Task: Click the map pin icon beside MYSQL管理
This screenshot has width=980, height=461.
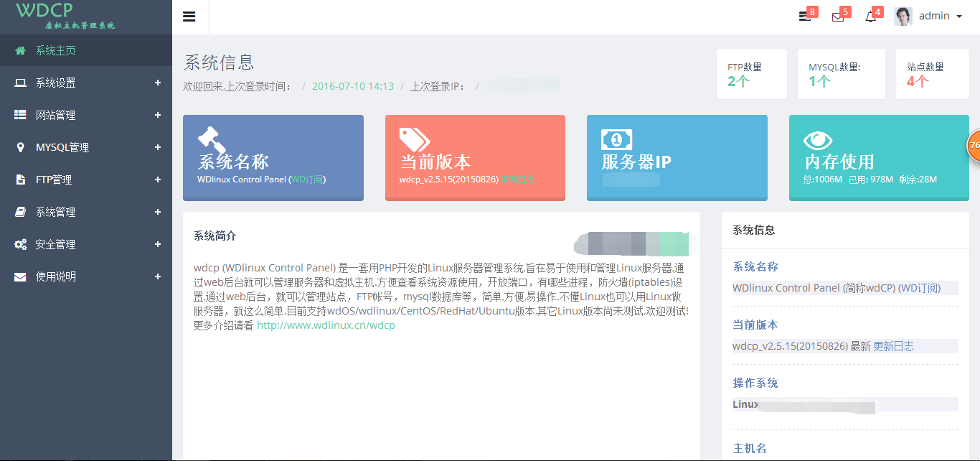Action: coord(20,147)
